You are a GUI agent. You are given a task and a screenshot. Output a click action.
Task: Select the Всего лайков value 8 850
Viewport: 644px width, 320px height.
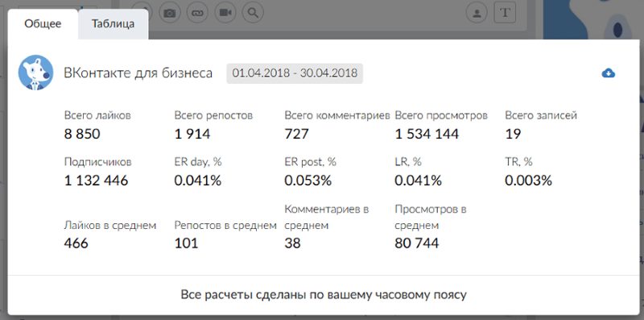point(82,134)
